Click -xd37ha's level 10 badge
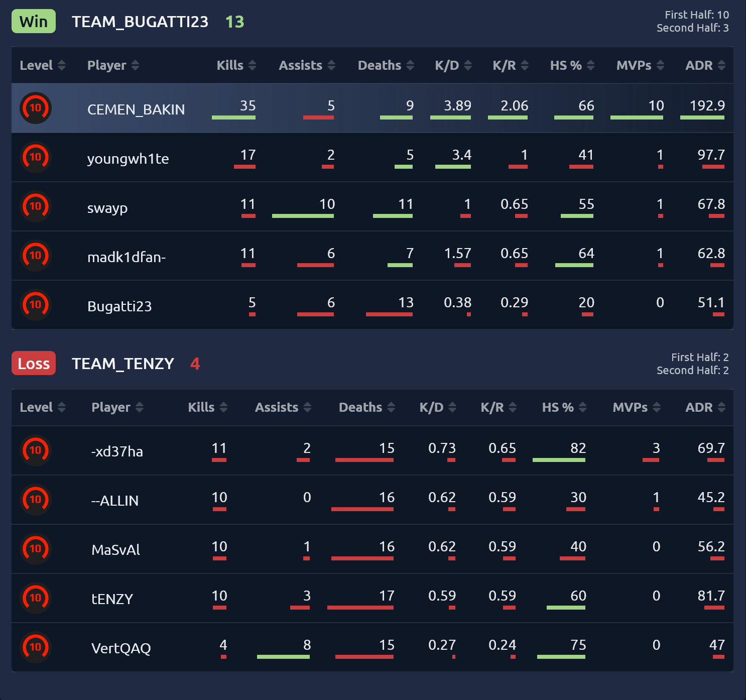The height and width of the screenshot is (700, 746). coord(36,450)
